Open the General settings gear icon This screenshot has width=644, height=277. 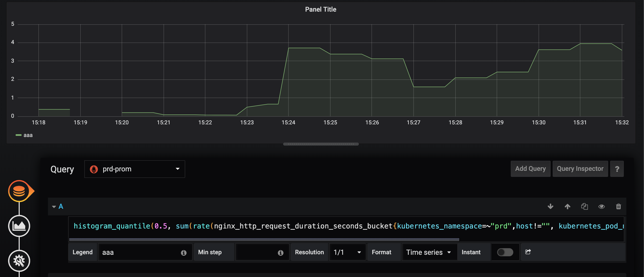[19, 261]
